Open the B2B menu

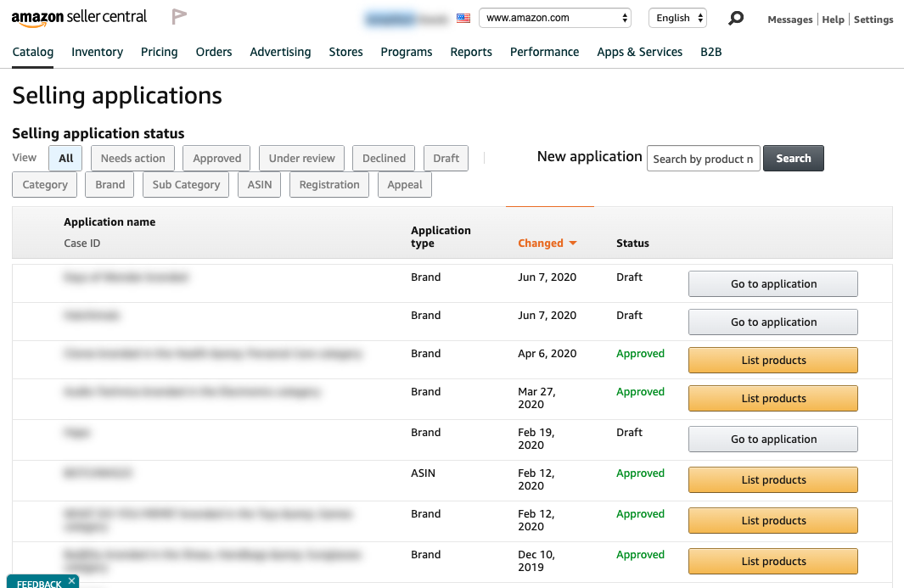[x=710, y=52]
